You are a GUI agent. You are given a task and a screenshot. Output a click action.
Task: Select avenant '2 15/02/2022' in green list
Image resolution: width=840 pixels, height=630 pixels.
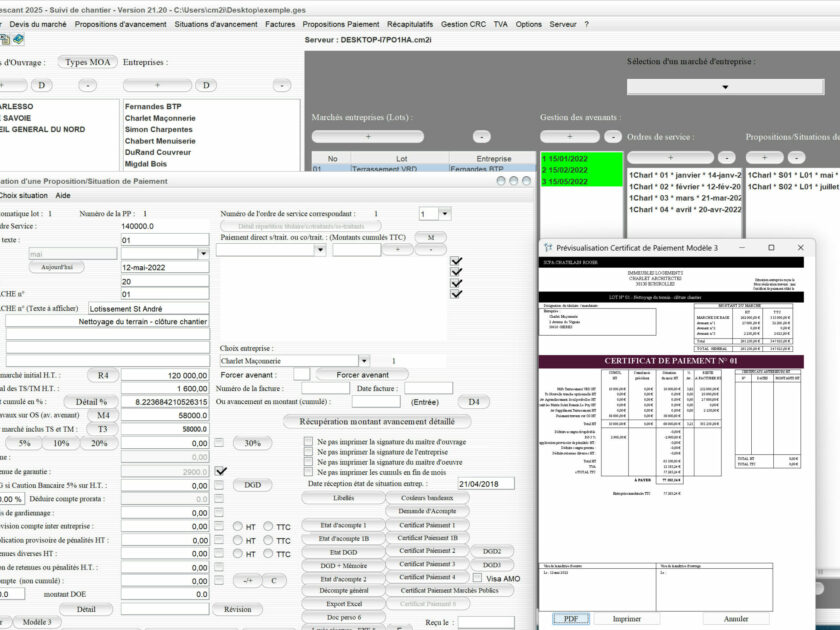tap(581, 170)
